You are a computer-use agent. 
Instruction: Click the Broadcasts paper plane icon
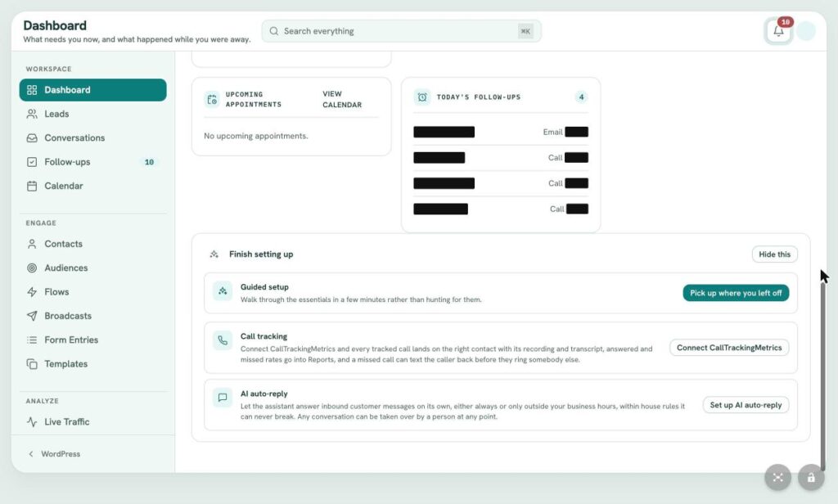click(x=32, y=316)
